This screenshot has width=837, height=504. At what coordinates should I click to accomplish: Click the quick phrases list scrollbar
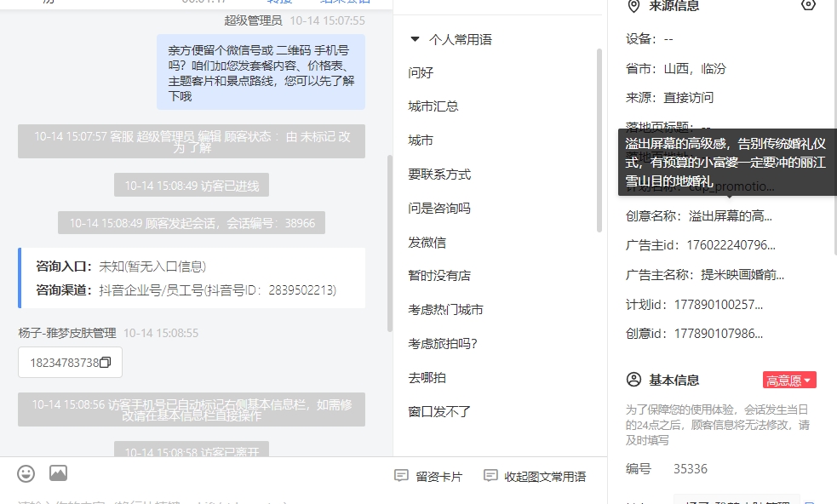(x=599, y=140)
